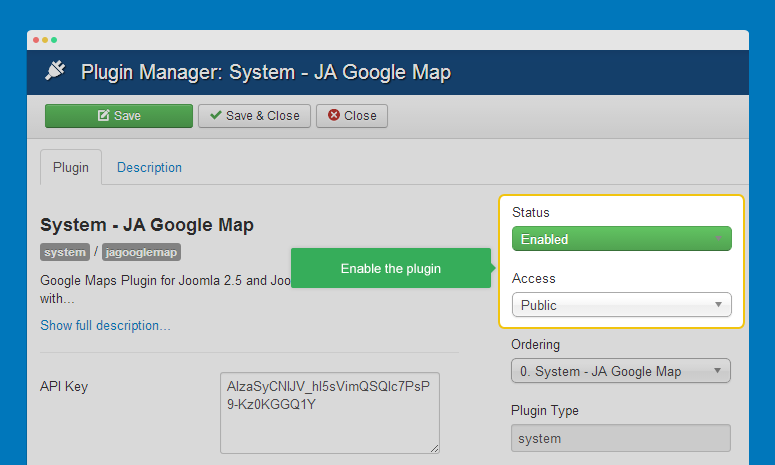Click the 'Plugin Type' label

(x=545, y=411)
